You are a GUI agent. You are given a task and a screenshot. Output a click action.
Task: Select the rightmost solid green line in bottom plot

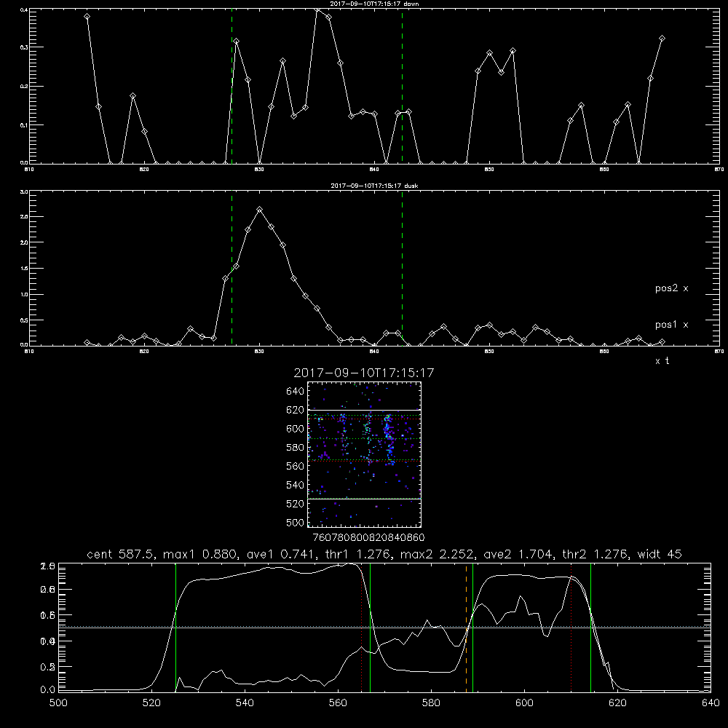point(590,627)
